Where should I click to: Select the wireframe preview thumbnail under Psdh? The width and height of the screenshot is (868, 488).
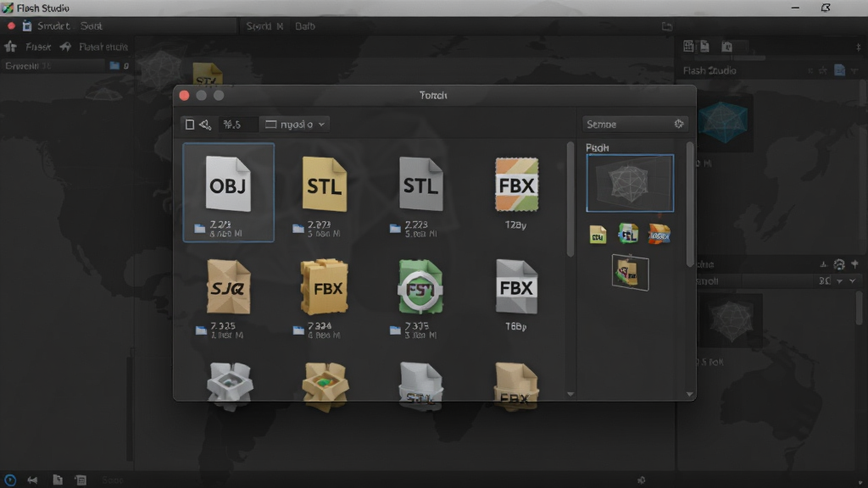pos(630,183)
